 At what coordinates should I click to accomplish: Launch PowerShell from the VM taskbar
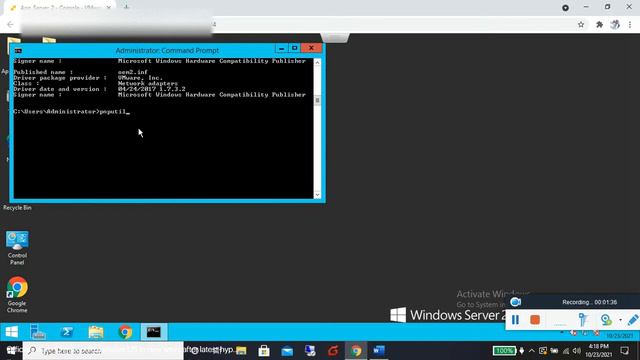[x=67, y=332]
